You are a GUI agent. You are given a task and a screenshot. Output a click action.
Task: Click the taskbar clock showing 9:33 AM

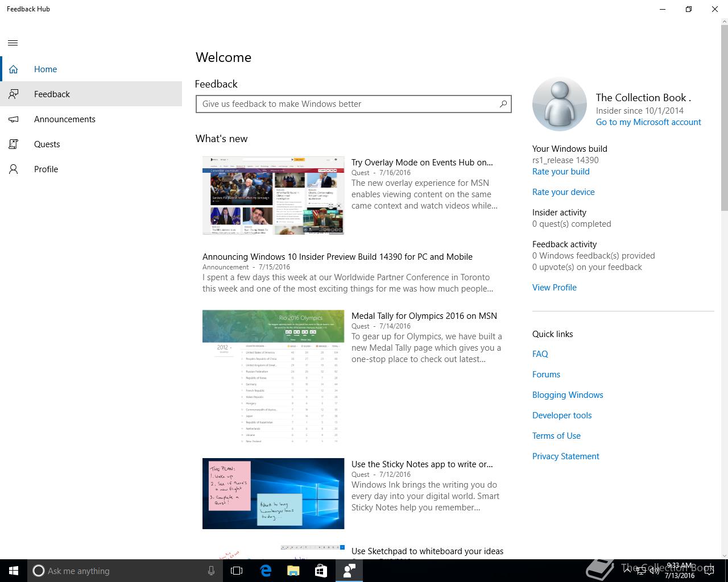point(680,571)
